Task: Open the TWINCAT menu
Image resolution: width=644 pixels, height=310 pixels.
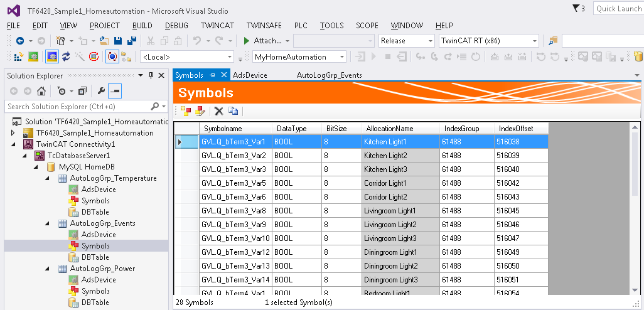Action: (x=217, y=26)
